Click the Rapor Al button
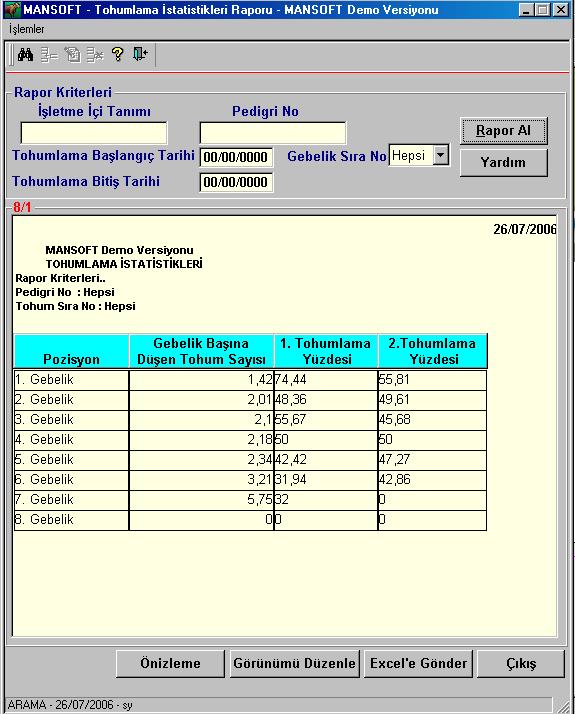575x714 pixels. [x=504, y=131]
